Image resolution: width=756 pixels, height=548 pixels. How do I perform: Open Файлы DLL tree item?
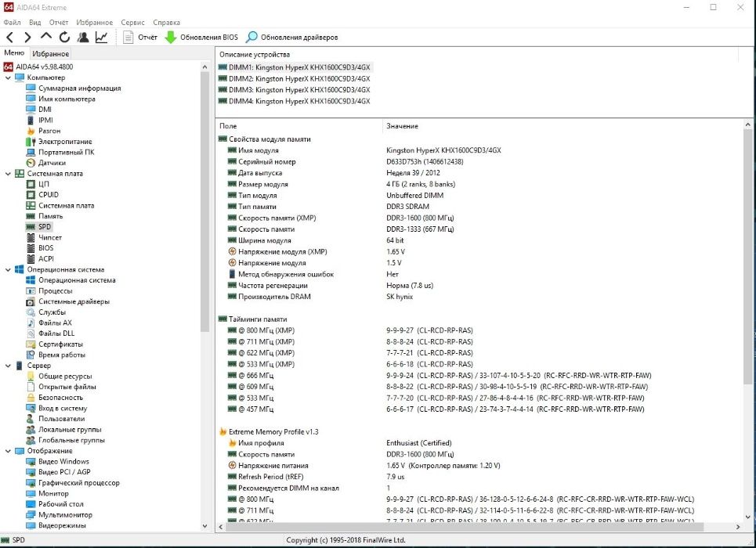point(50,333)
